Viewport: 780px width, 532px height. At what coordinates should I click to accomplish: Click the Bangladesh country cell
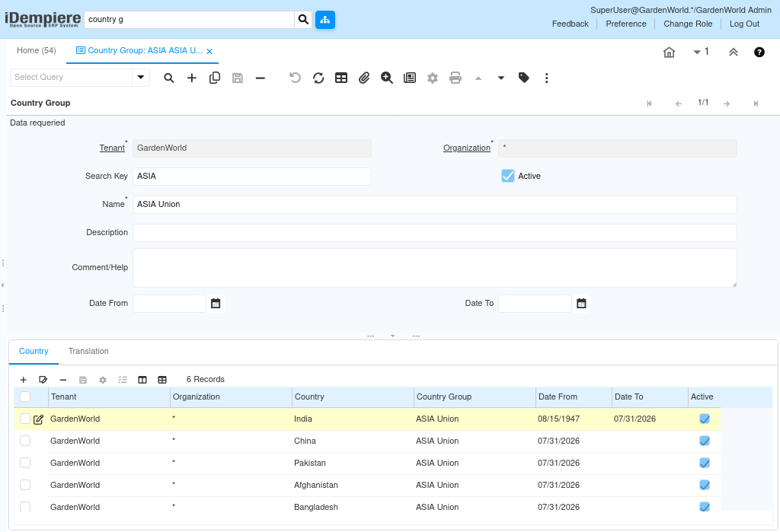point(353,507)
